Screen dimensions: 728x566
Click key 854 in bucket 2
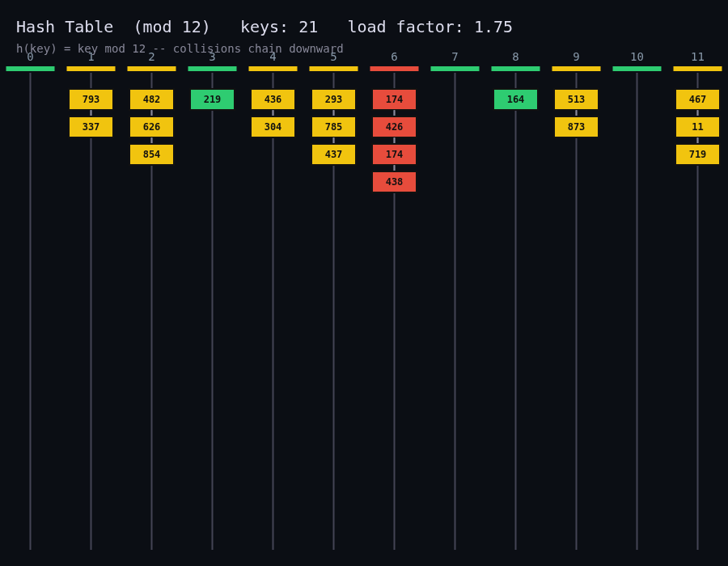pos(151,154)
